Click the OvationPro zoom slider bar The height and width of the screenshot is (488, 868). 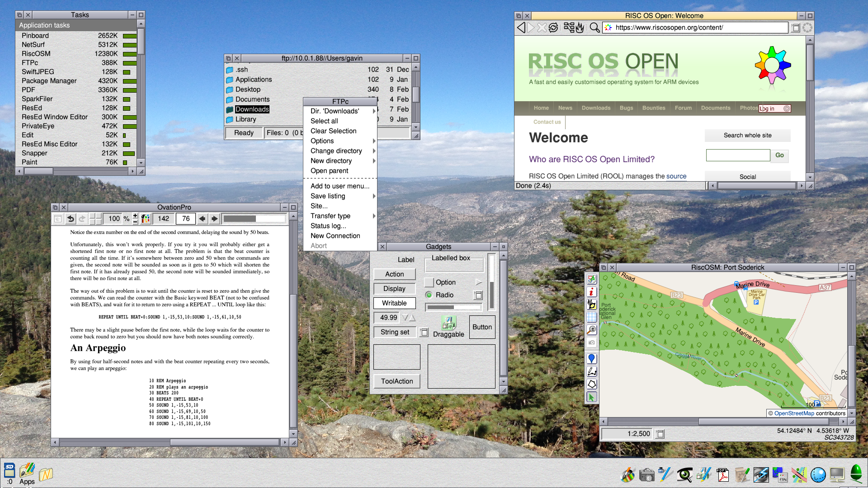(x=255, y=219)
